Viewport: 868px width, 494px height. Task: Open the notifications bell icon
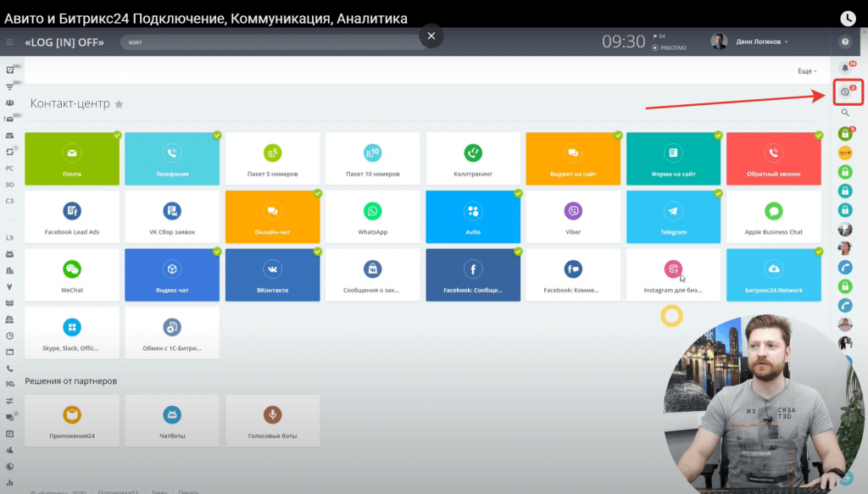click(845, 68)
